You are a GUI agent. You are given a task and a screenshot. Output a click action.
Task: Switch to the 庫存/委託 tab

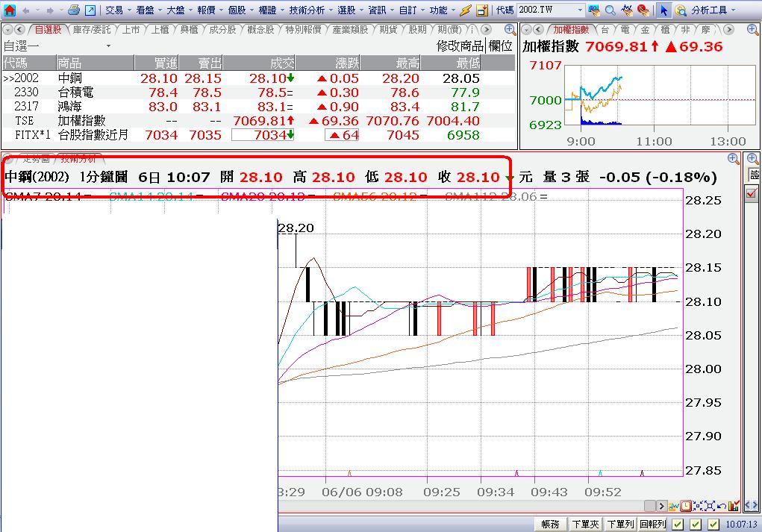click(x=92, y=30)
